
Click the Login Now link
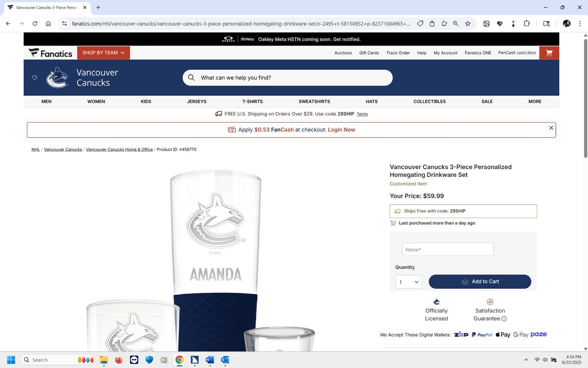[341, 130]
